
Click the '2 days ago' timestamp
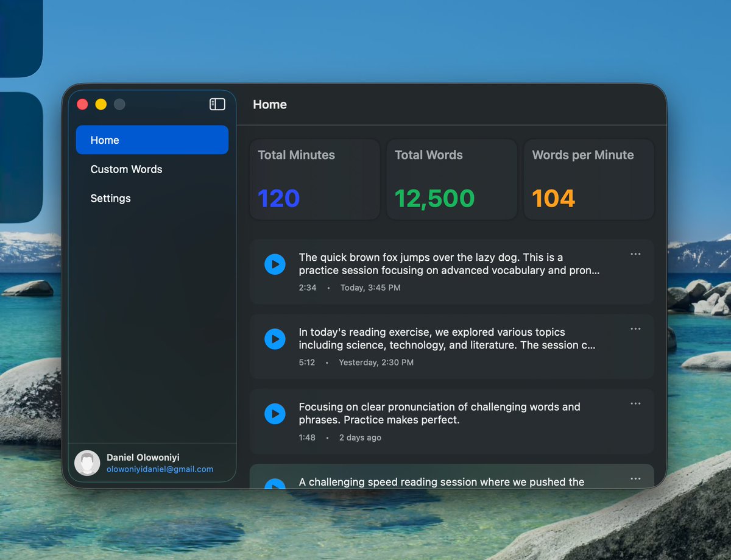pyautogui.click(x=360, y=438)
